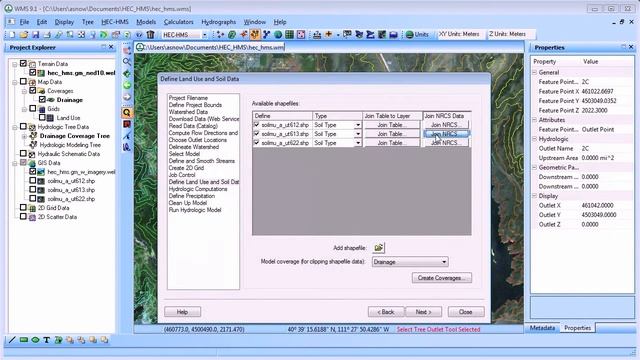Screen dimensions: 640x360
Task: Collapse the Display section in Properties
Action: pyautogui.click(x=534, y=196)
